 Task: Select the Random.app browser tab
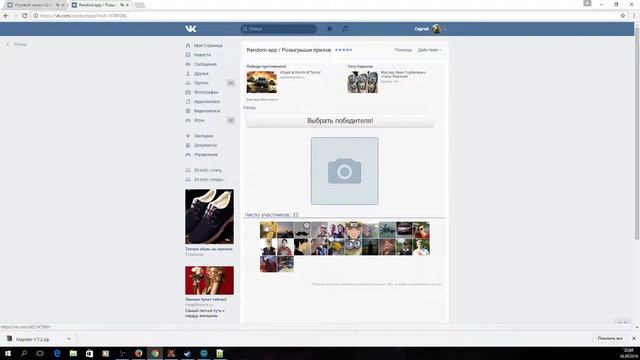pyautogui.click(x=100, y=5)
